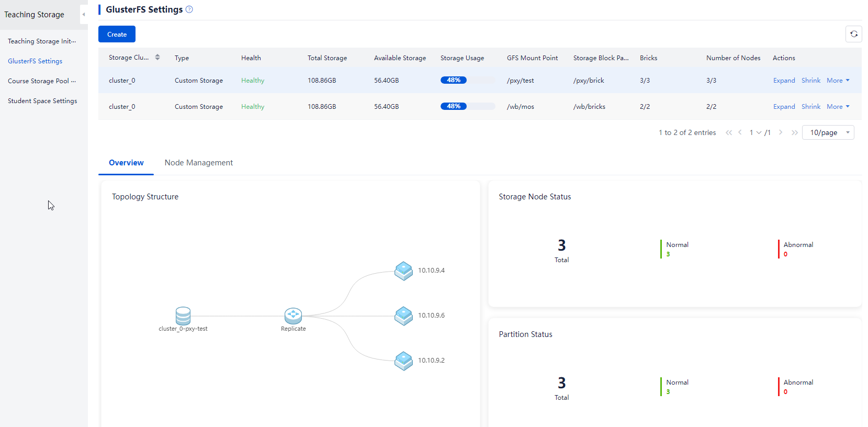Click the 10.10.9.4 node label
Screen dimensions: 868x427
pyautogui.click(x=431, y=271)
